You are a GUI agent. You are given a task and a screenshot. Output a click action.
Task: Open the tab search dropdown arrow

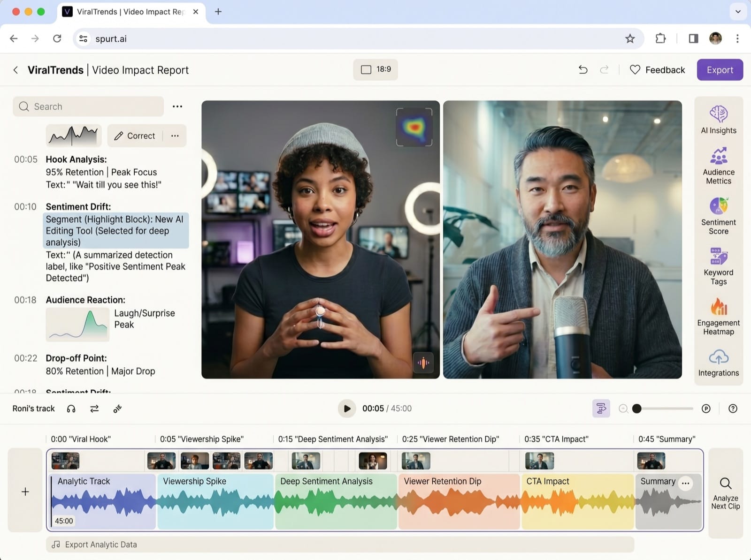pyautogui.click(x=738, y=12)
